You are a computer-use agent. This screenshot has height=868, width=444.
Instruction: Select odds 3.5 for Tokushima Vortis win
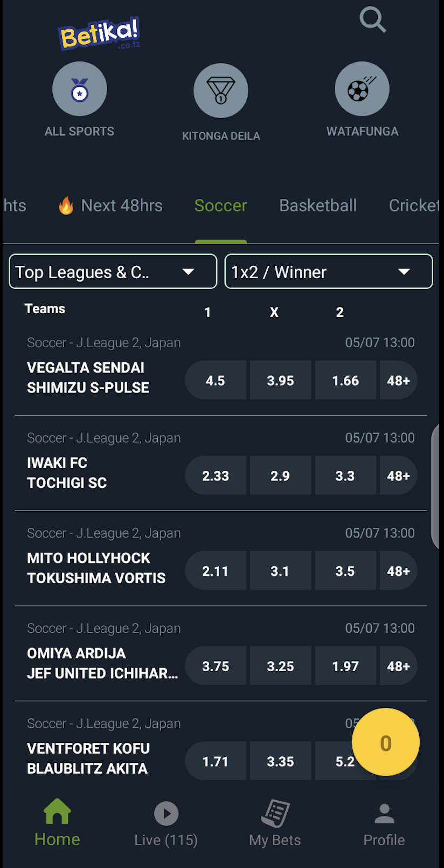click(x=345, y=571)
